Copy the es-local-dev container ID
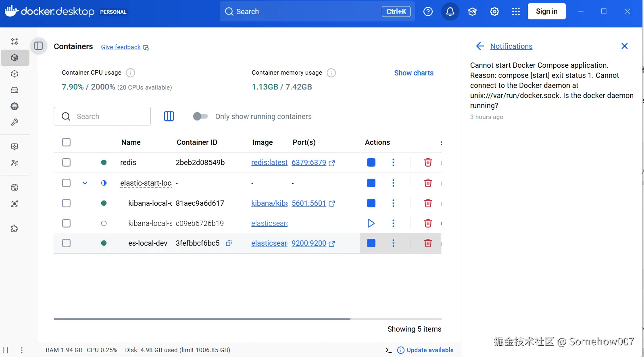 coord(229,243)
